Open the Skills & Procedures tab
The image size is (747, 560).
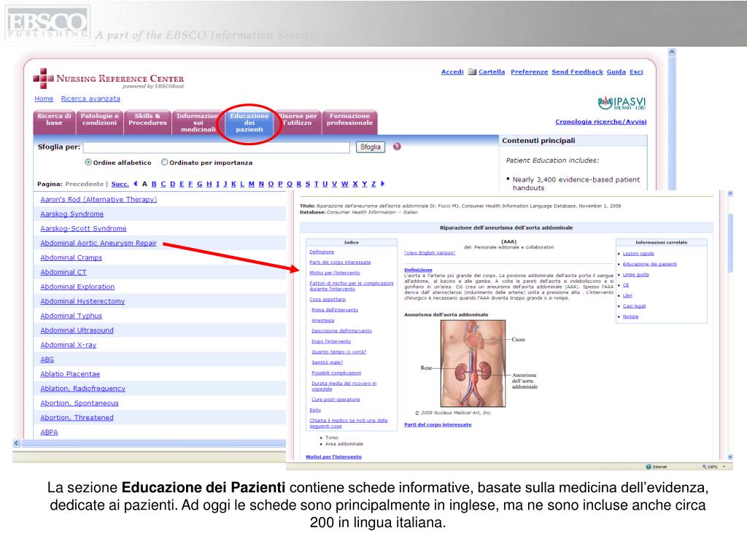[147, 122]
